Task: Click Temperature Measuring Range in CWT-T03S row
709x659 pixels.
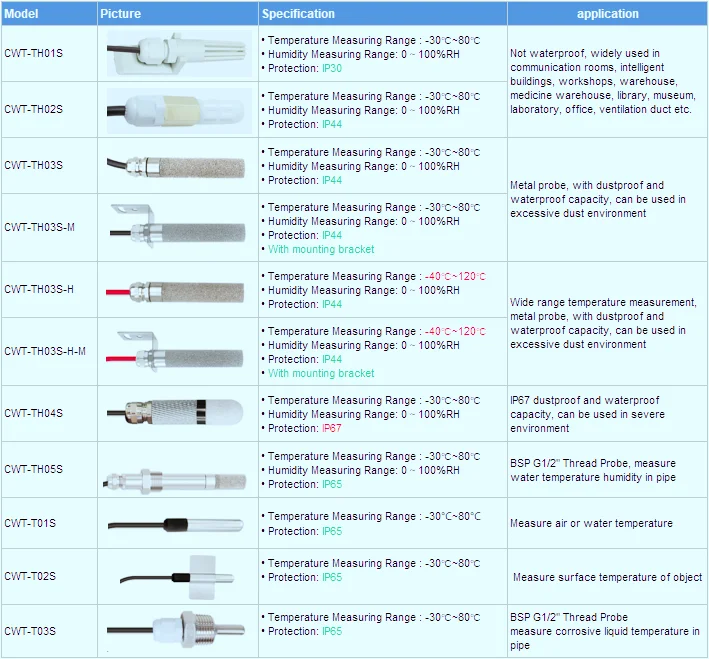Action: click(x=374, y=617)
